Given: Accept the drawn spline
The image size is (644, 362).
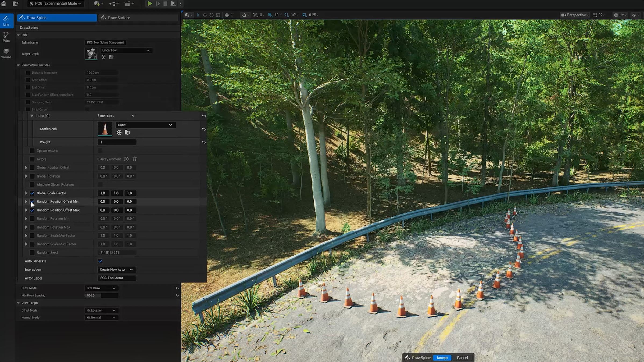Looking at the screenshot, I should pos(442,357).
